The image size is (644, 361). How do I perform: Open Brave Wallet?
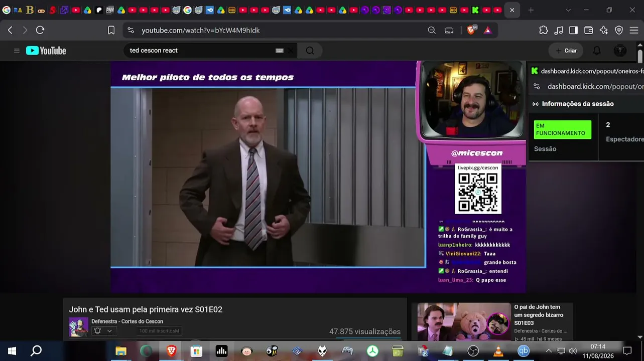tap(589, 30)
